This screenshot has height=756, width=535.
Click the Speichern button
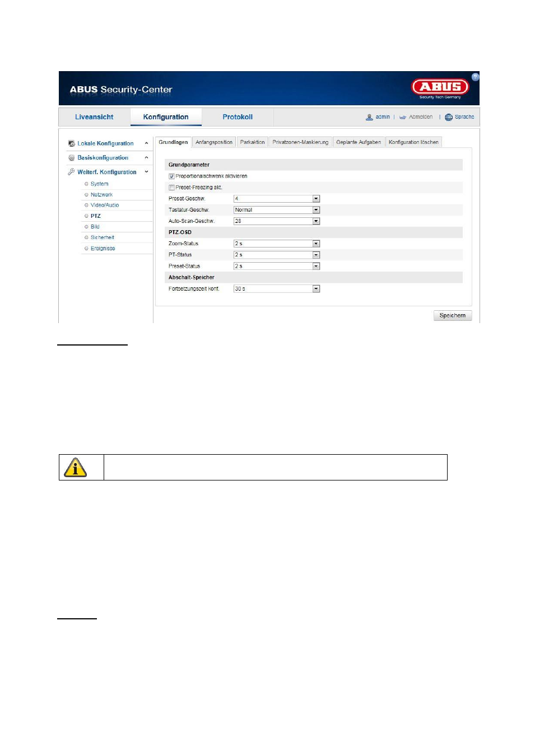453,315
